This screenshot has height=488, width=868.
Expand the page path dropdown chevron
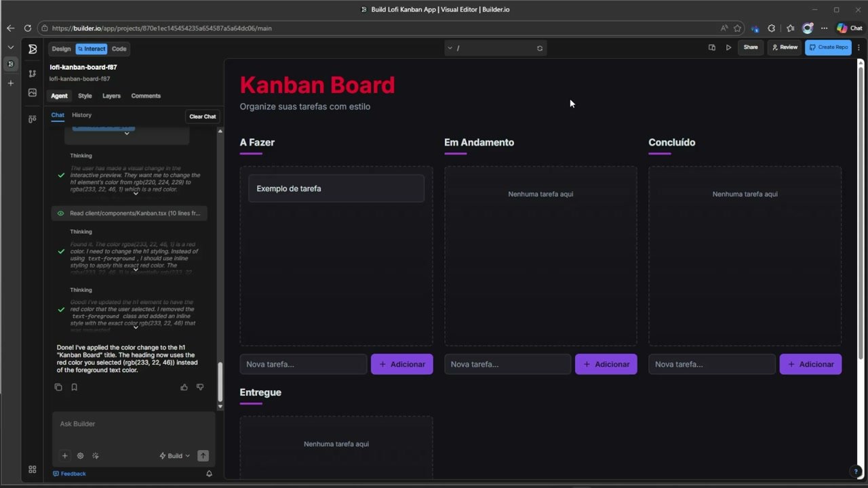click(450, 48)
